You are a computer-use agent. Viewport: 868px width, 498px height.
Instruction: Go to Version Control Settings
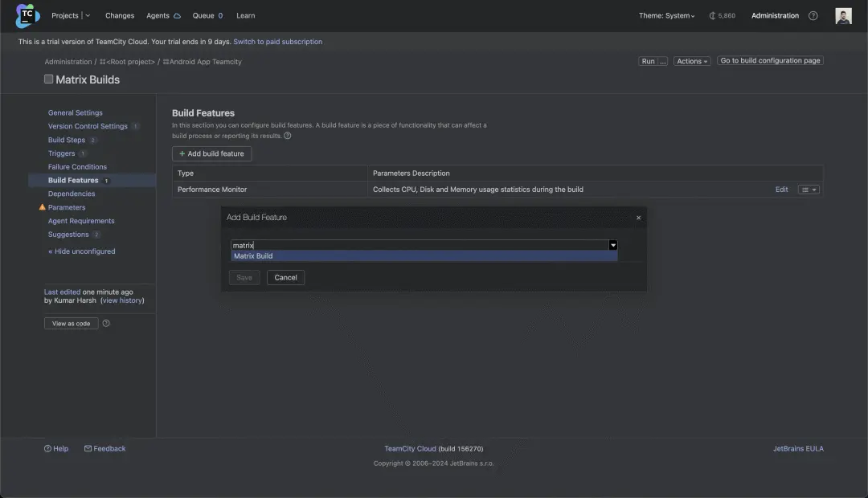click(88, 126)
